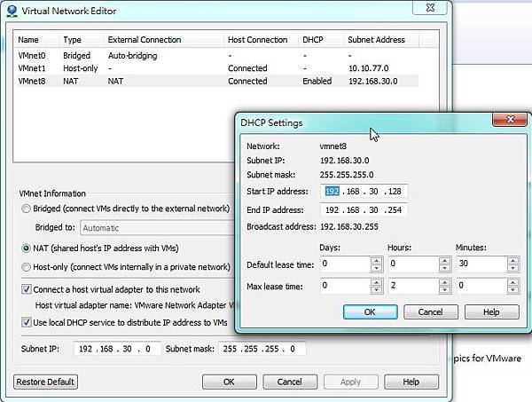Click the Broadcast address 192.168.30.255 value
Screen dimensions: 532x402
tap(349, 227)
